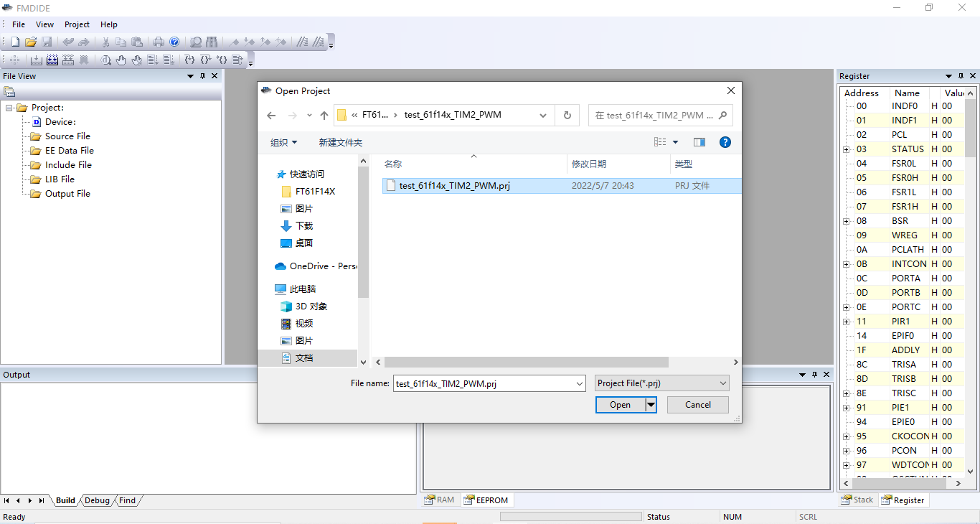Screen dimensions: 980x524
Task: Click the Open folder toolbar icon
Action: [31, 42]
